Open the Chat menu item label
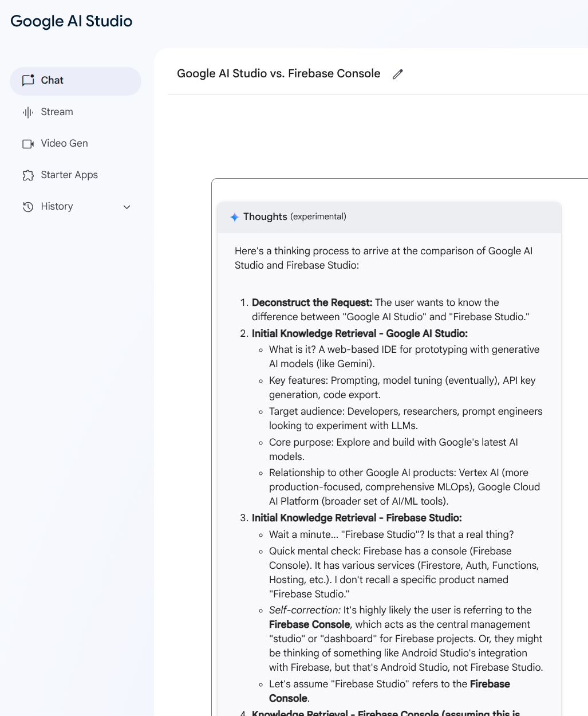 pyautogui.click(x=52, y=80)
